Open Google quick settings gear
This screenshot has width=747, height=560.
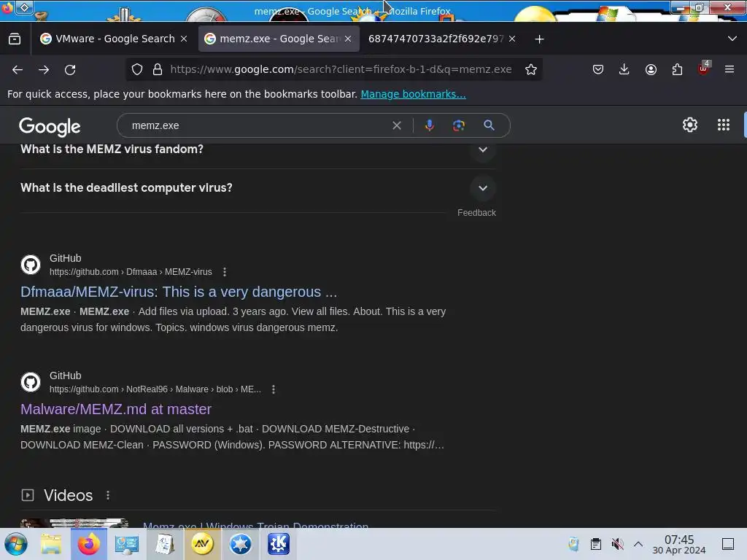coord(690,125)
